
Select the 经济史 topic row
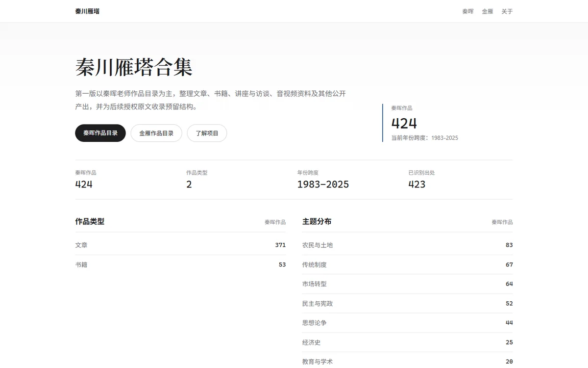click(x=408, y=342)
